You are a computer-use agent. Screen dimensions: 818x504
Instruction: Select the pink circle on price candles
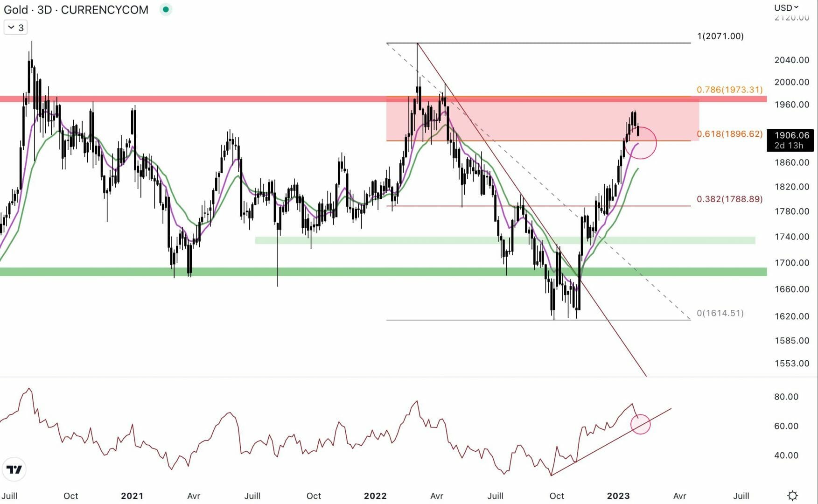coord(640,143)
